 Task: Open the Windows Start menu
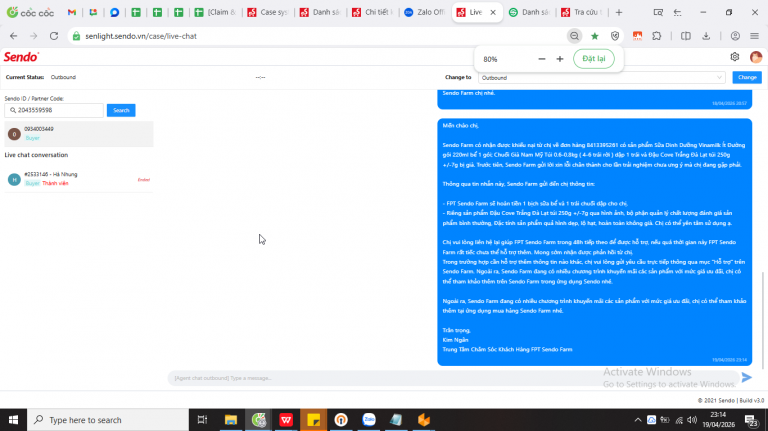[13, 420]
